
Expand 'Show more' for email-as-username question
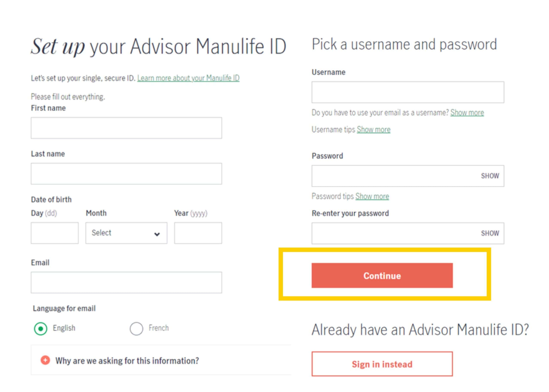(x=467, y=113)
